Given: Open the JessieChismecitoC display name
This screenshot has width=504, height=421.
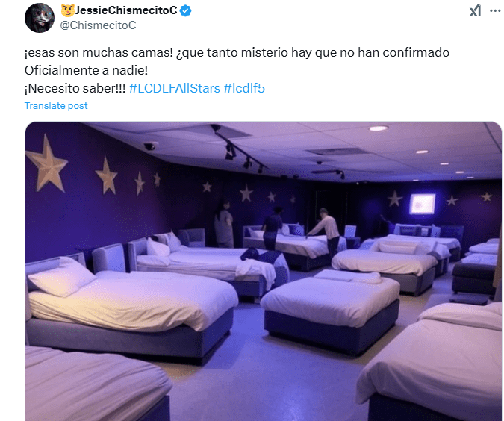Looking at the screenshot, I should pyautogui.click(x=126, y=10).
